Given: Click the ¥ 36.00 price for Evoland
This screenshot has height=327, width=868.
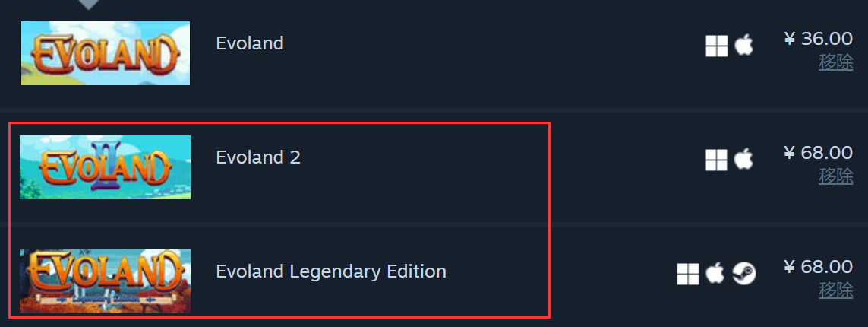Looking at the screenshot, I should (819, 39).
